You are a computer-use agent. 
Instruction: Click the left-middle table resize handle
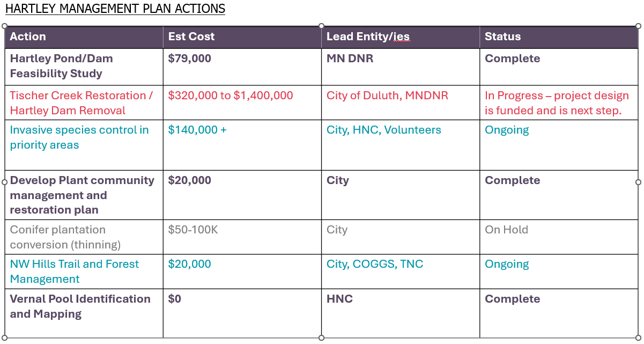(x=5, y=182)
